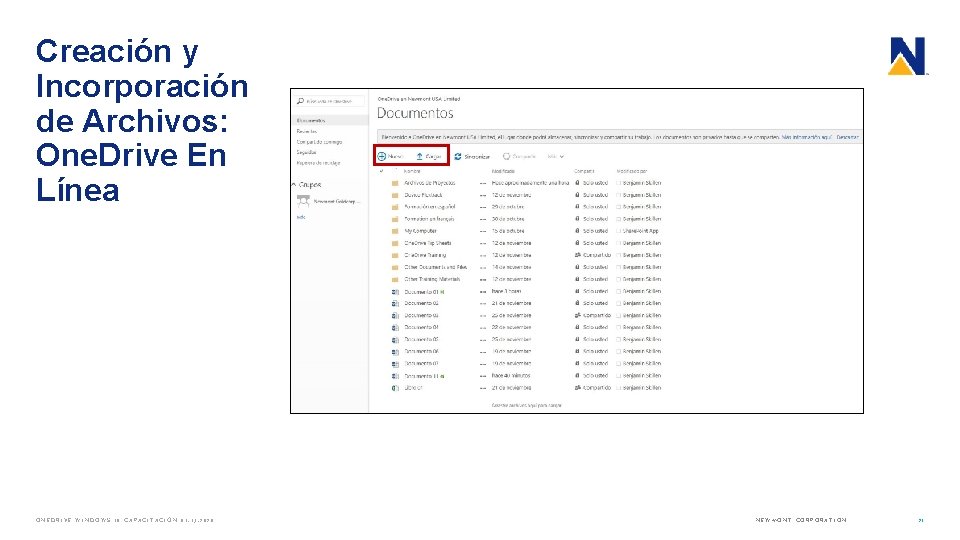Screen dimensions: 960x540
Task: Open the Más dropdown in toolbar
Action: pyautogui.click(x=556, y=157)
